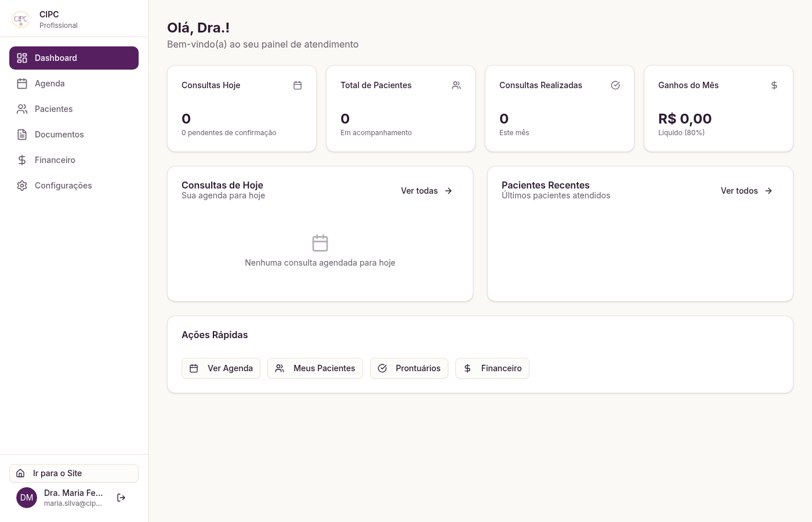Click the Ganhos do Mês card title
Image resolution: width=812 pixels, height=522 pixels.
688,85
